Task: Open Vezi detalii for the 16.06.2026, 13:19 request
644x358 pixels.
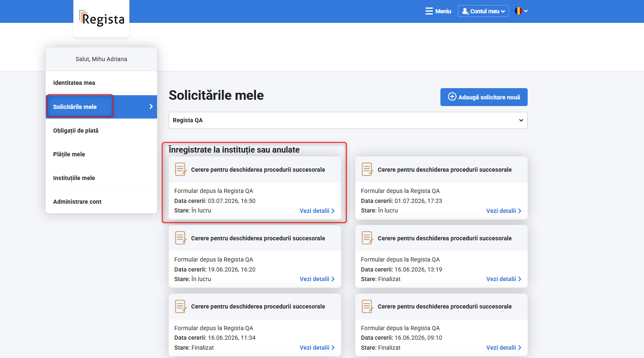Action: [x=504, y=279]
